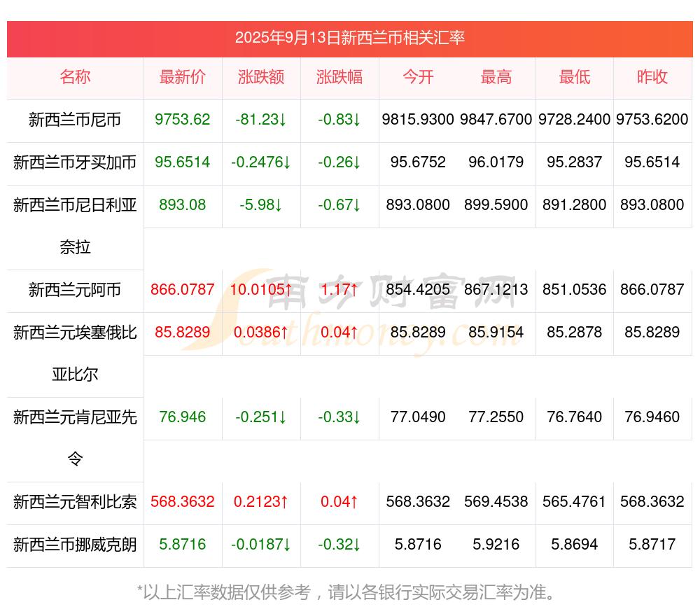The width and height of the screenshot is (700, 614).
Task: Click change percent -0.83↓
Action: point(339,119)
